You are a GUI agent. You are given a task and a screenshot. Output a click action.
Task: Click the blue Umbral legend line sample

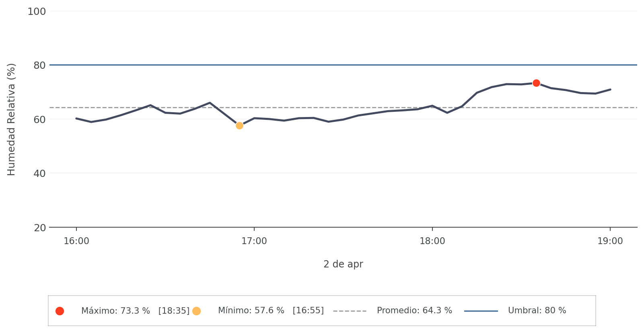(x=481, y=311)
